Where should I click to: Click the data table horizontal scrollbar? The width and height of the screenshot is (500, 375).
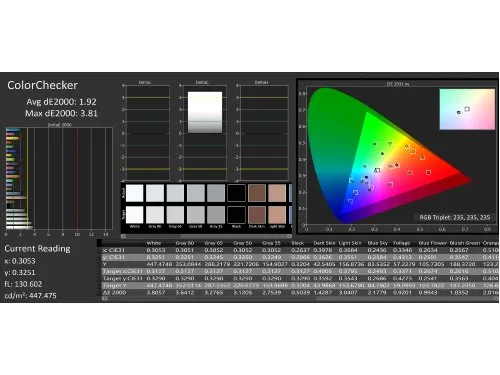pyautogui.click(x=300, y=299)
